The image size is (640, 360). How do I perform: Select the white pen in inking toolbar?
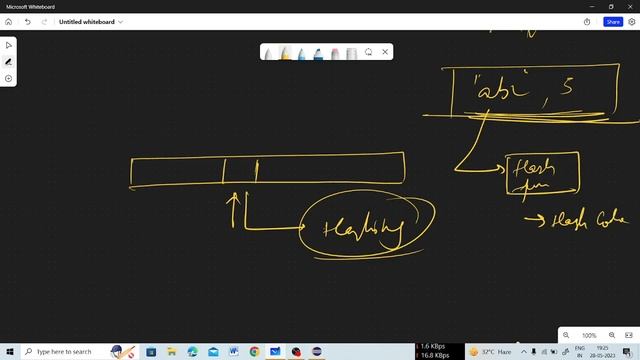268,54
